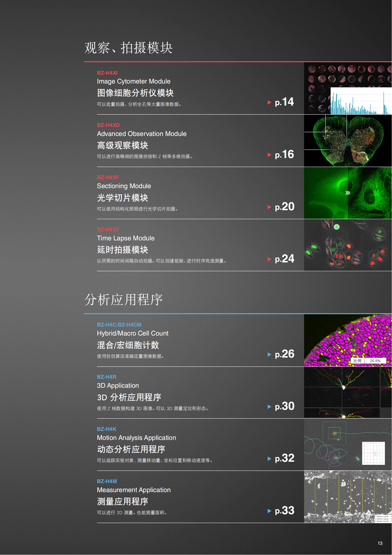
Task: Click the Chinese title 延时拍摄模块
Action: coord(123,250)
